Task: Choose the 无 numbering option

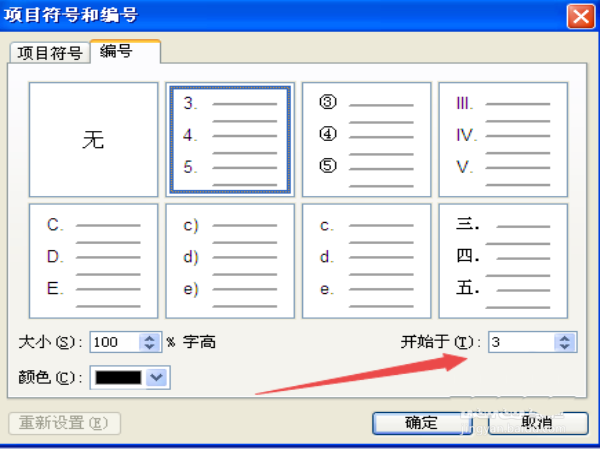Action: pyautogui.click(x=93, y=140)
